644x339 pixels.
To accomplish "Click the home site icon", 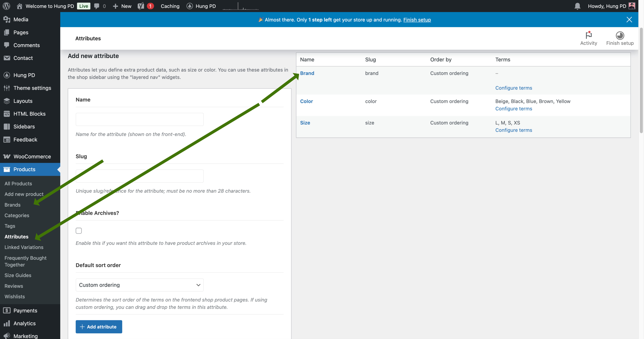I will point(19,6).
